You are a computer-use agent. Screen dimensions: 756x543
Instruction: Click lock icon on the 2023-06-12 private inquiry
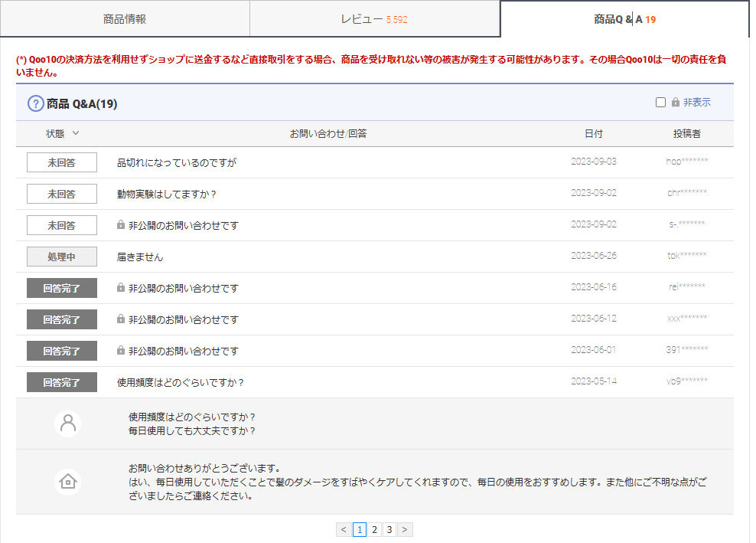[x=121, y=319]
